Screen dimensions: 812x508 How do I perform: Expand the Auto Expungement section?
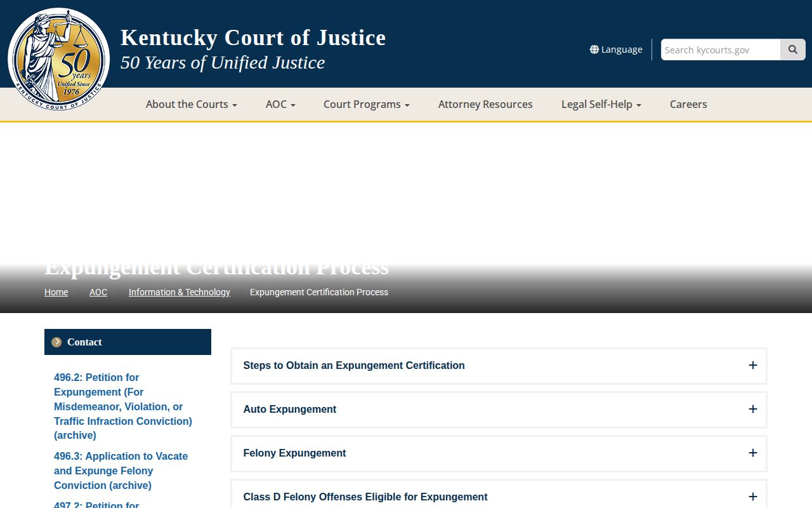(499, 410)
